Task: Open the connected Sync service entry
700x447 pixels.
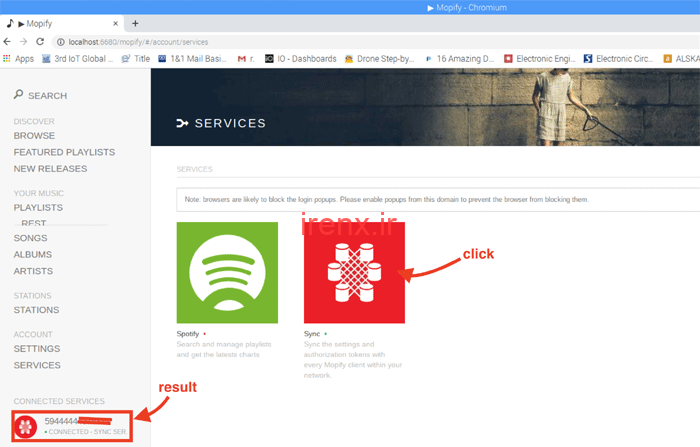Action: (70, 426)
